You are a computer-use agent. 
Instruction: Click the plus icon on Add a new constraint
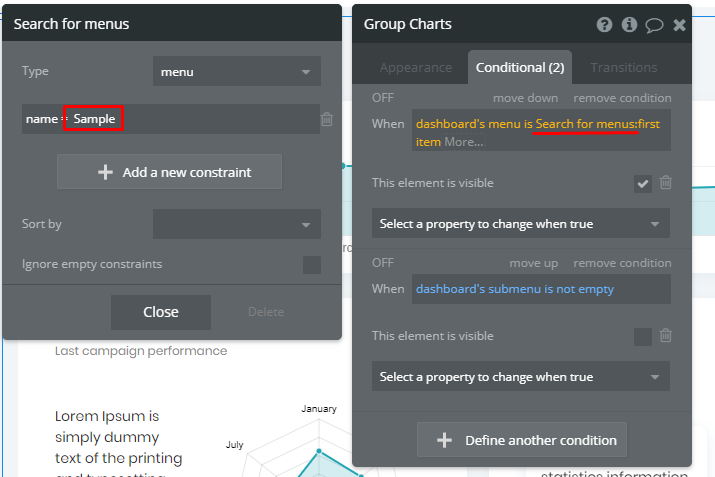pyautogui.click(x=105, y=172)
